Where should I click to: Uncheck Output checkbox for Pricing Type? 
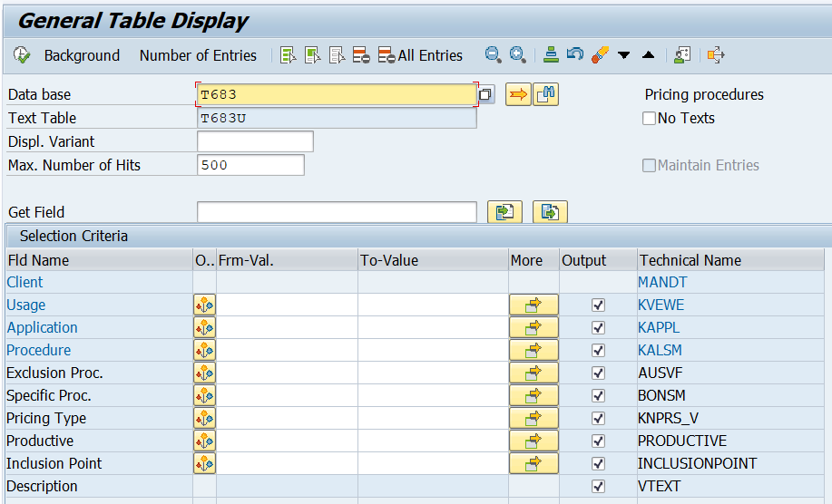pos(598,419)
